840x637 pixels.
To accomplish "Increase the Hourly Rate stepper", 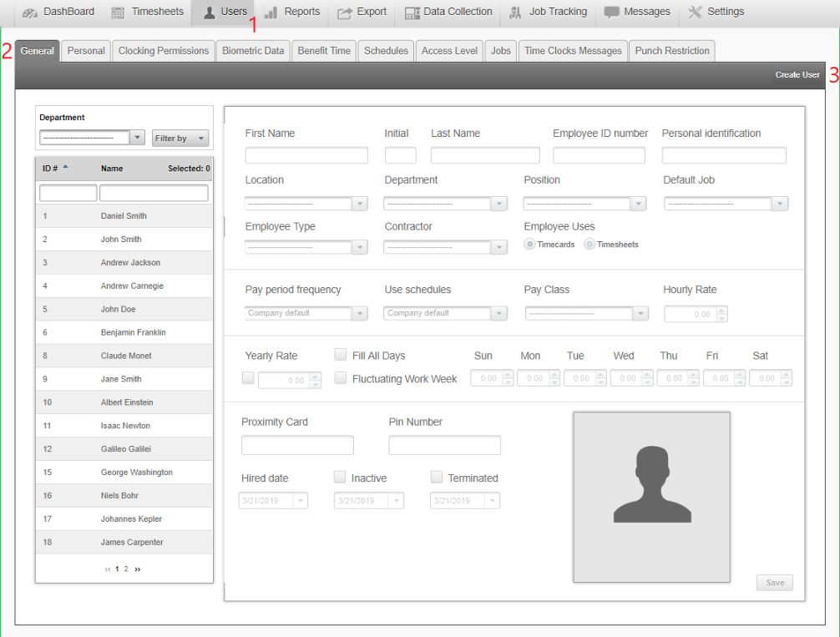I will (x=722, y=311).
